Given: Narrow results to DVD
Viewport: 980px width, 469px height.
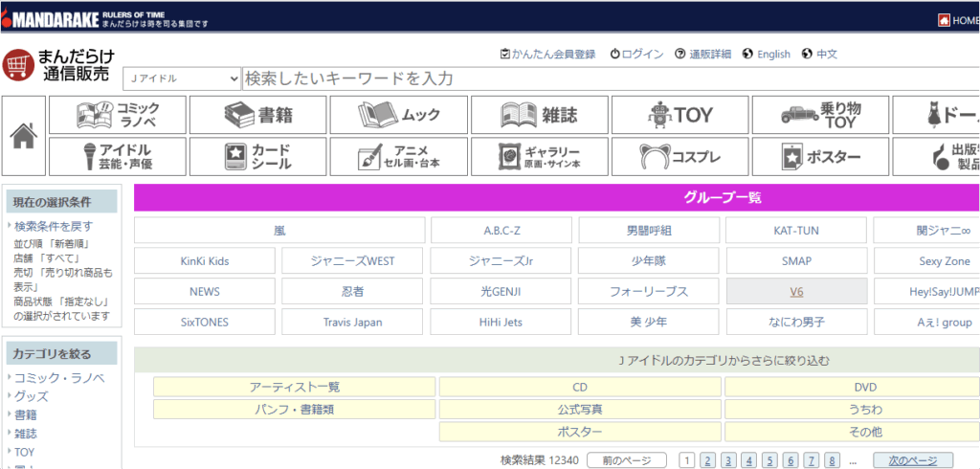Looking at the screenshot, I should (865, 387).
